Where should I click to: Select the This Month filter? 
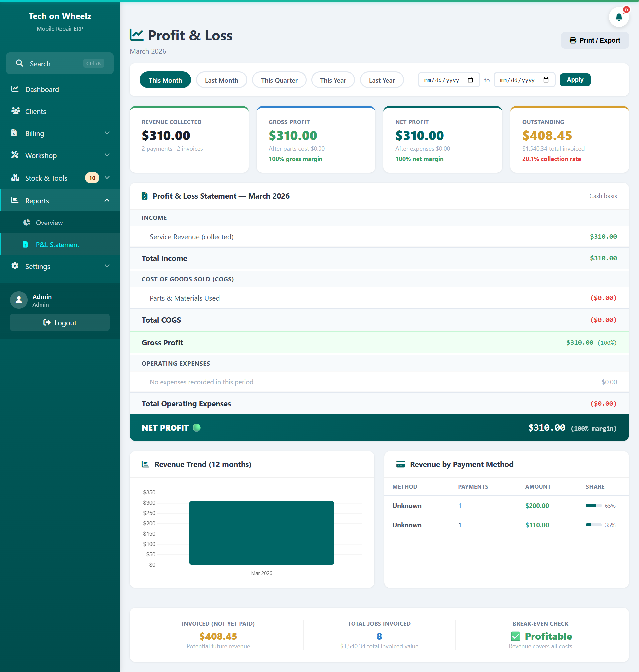pos(165,80)
